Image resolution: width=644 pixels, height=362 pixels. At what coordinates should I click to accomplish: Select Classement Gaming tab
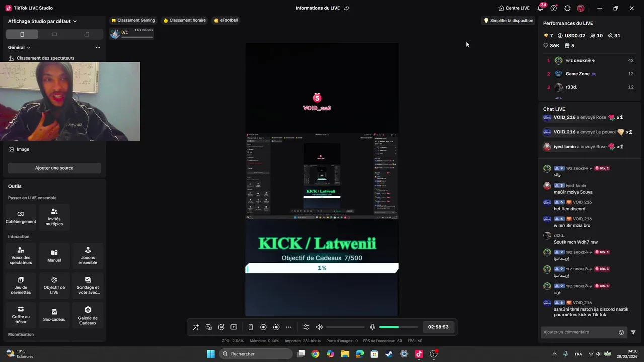point(133,20)
